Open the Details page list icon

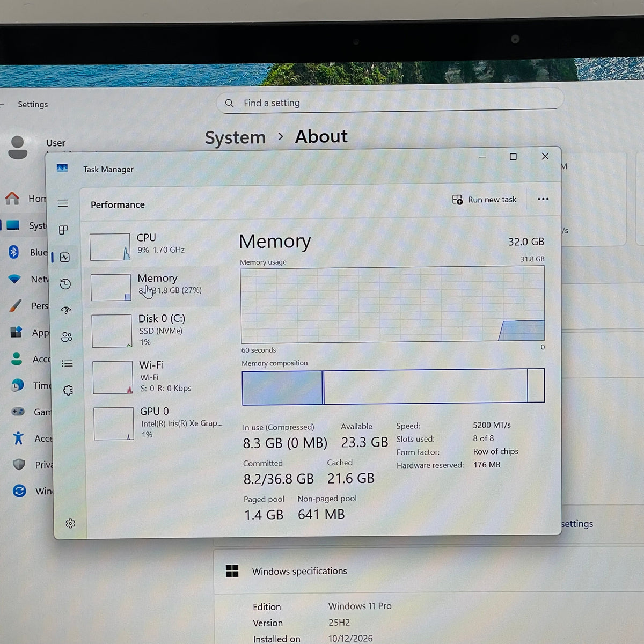(x=67, y=364)
